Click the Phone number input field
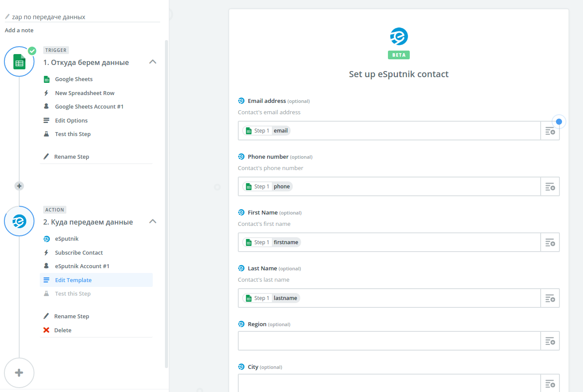The width and height of the screenshot is (583, 392). pyautogui.click(x=389, y=187)
